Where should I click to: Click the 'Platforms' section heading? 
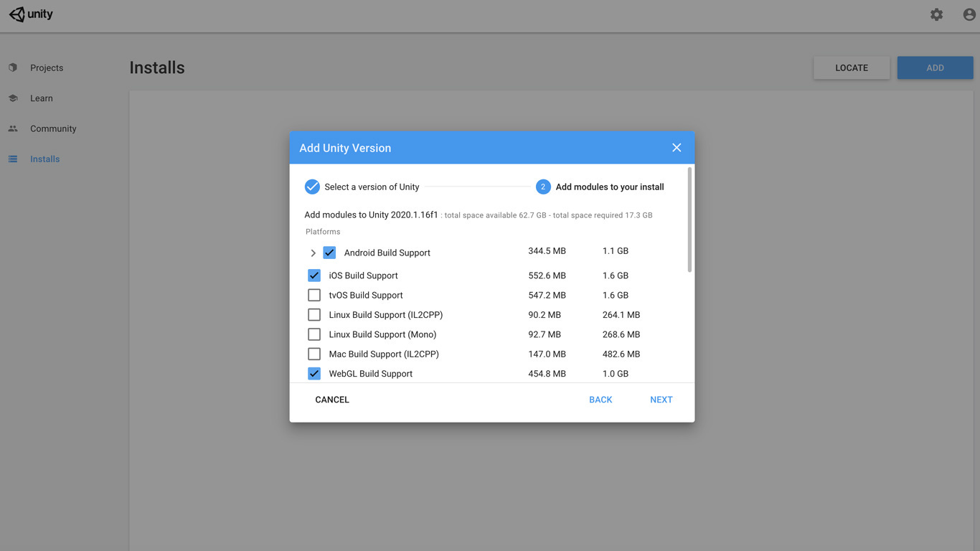[323, 232]
